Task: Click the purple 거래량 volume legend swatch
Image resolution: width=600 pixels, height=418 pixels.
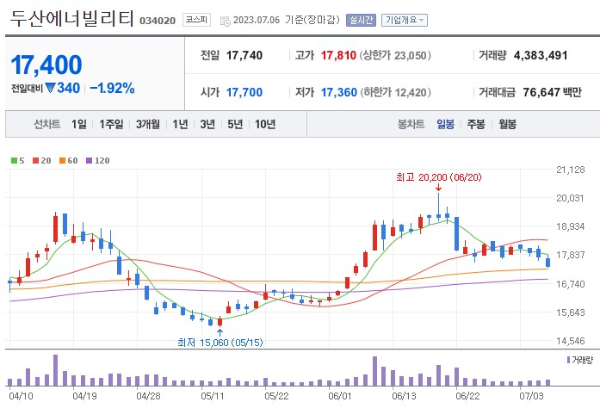Action: (x=568, y=360)
